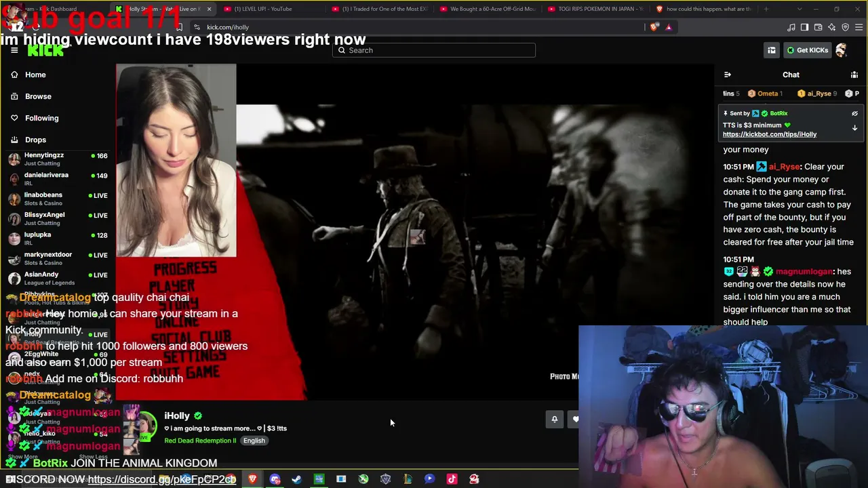Open Following in the sidebar
Image resolution: width=868 pixels, height=488 pixels.
41,118
